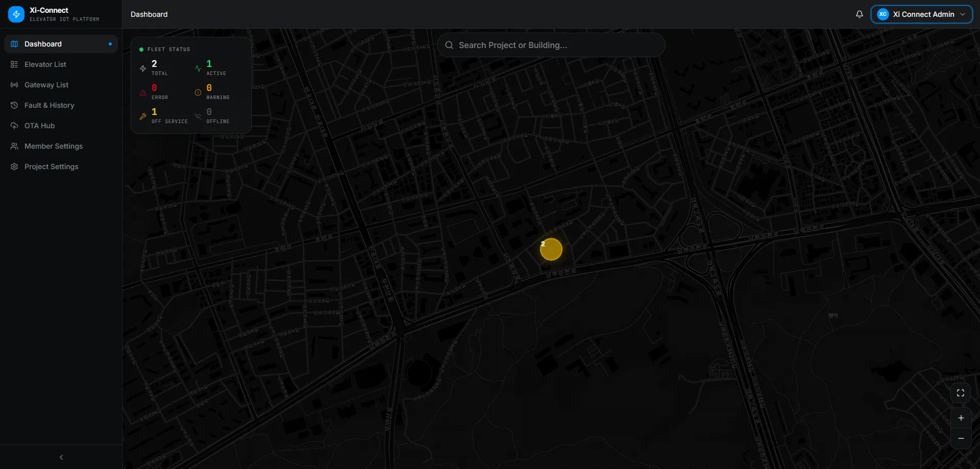Click the off service wrench icon
The width and height of the screenshot is (980, 469).
[143, 116]
